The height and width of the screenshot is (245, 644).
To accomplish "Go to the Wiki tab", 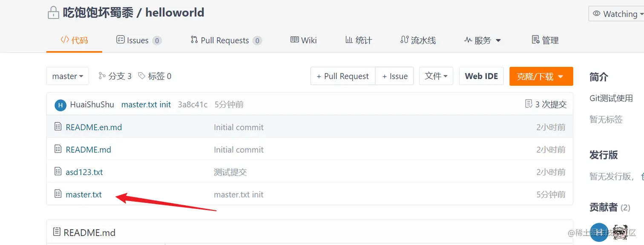I will pyautogui.click(x=304, y=40).
